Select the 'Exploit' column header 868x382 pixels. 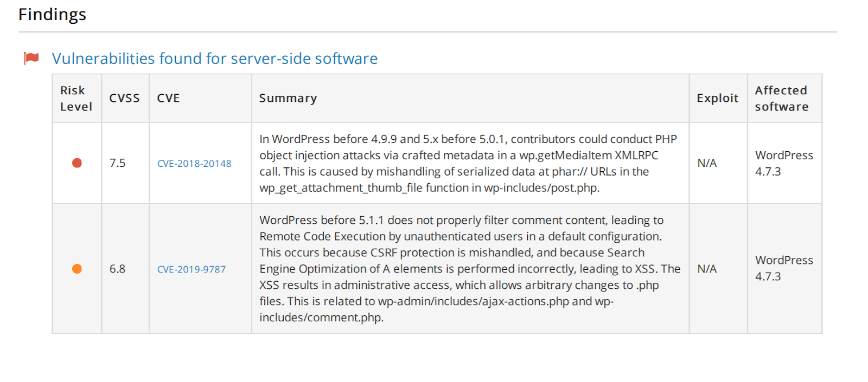click(718, 99)
